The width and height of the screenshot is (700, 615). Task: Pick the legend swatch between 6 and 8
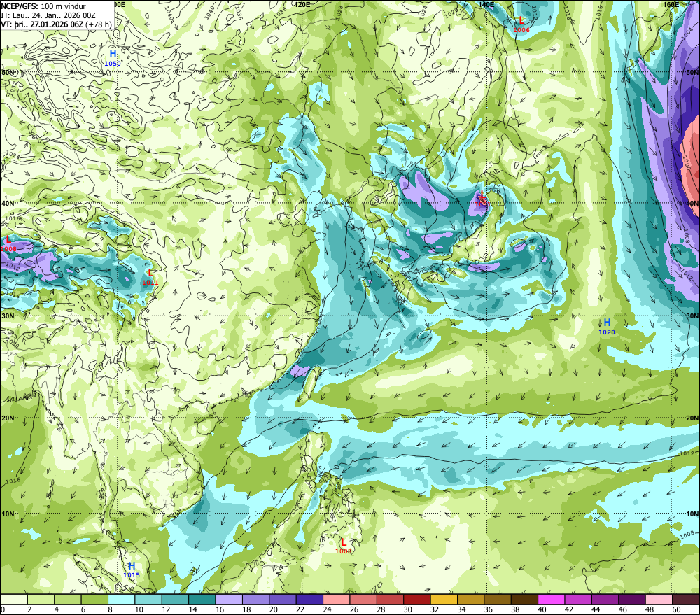coord(94,599)
